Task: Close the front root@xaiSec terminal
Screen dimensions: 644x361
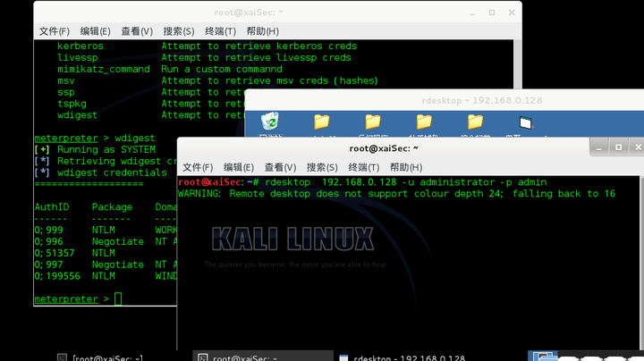Action: pyautogui.click(x=638, y=147)
